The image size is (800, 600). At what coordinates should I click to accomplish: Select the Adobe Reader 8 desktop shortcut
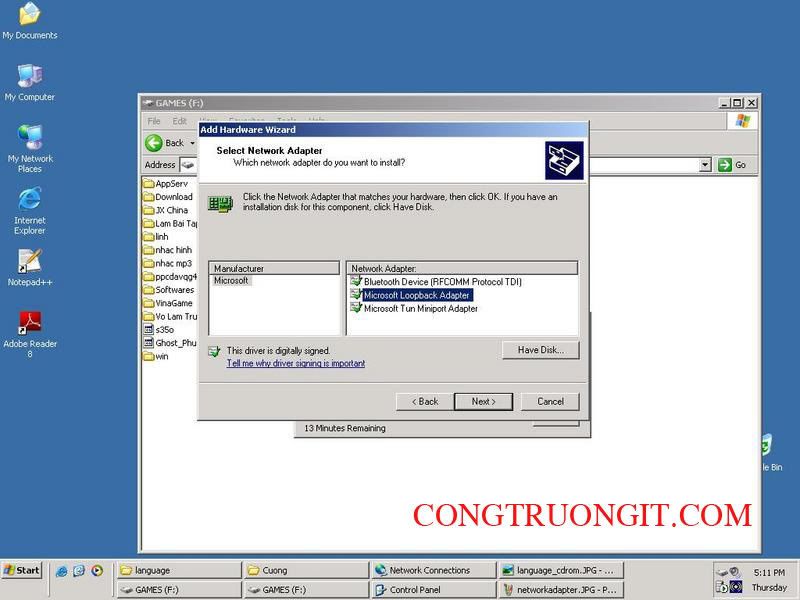pos(30,334)
